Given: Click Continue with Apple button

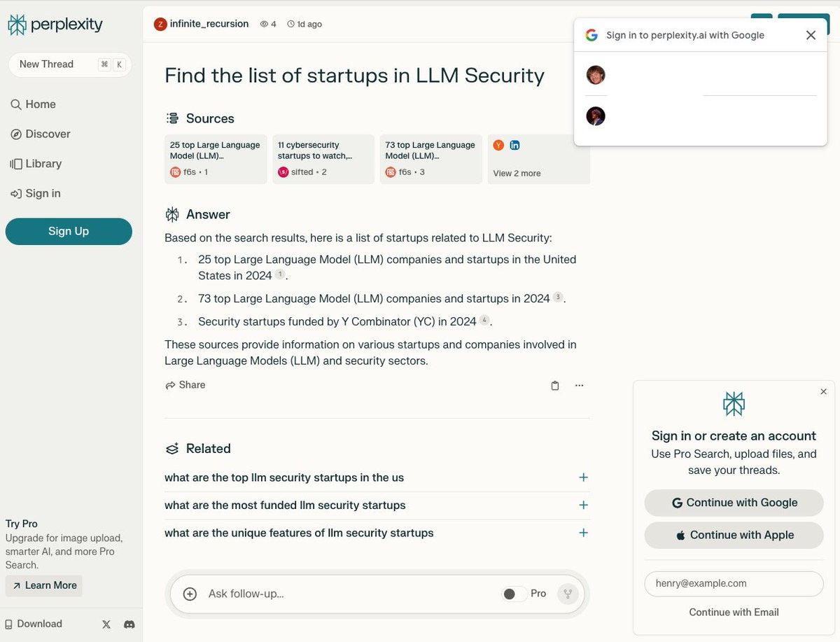Looking at the screenshot, I should click(x=734, y=535).
